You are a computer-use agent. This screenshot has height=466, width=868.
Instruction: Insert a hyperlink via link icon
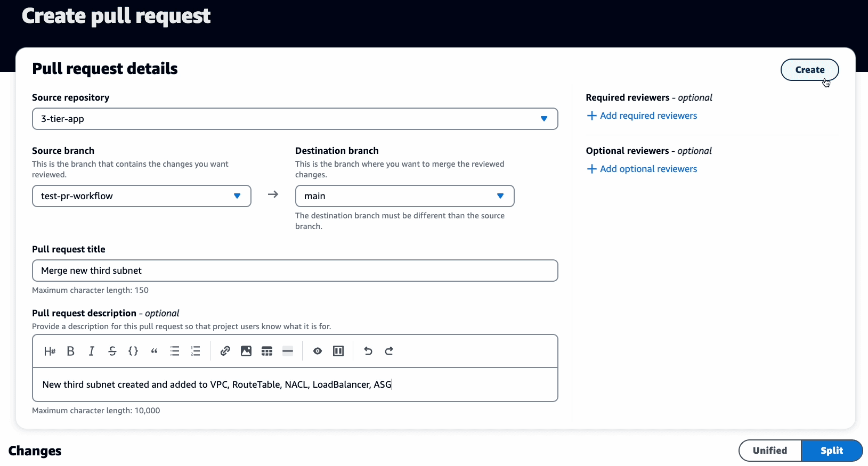tap(225, 351)
